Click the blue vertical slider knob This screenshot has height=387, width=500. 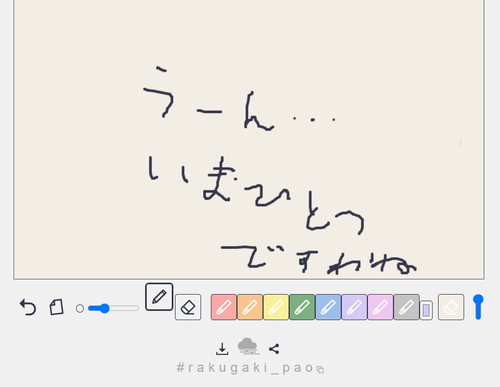click(x=478, y=299)
